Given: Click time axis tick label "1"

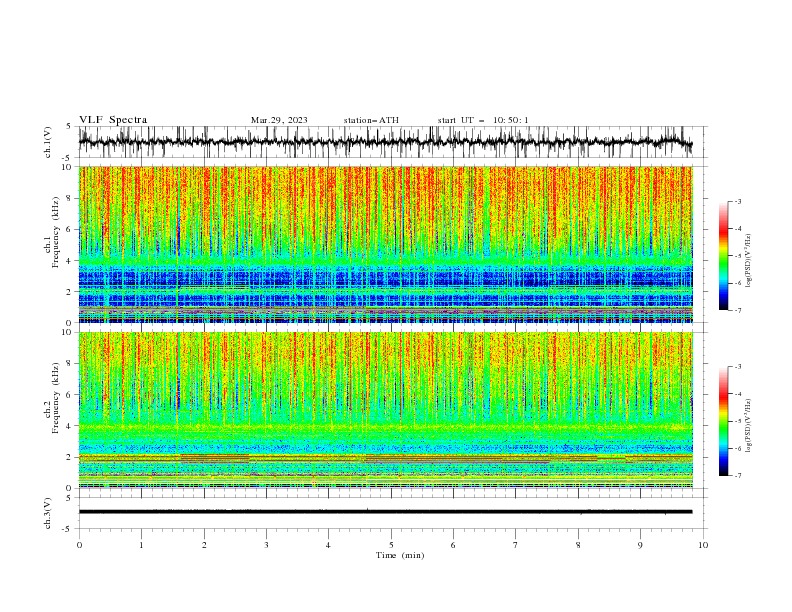Looking at the screenshot, I should pos(141,545).
